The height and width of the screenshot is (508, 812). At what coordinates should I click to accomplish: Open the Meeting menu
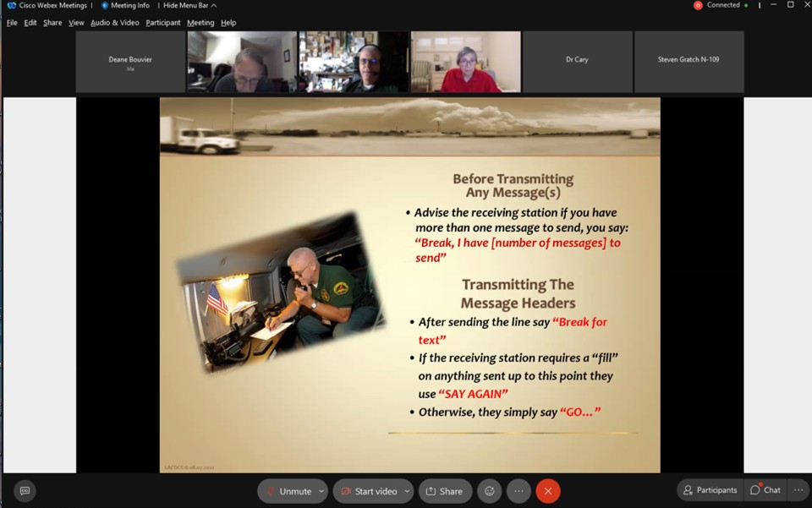click(x=200, y=23)
